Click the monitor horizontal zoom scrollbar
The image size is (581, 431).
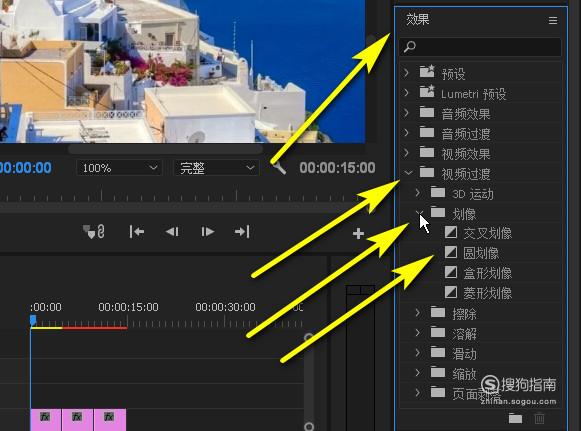166,149
